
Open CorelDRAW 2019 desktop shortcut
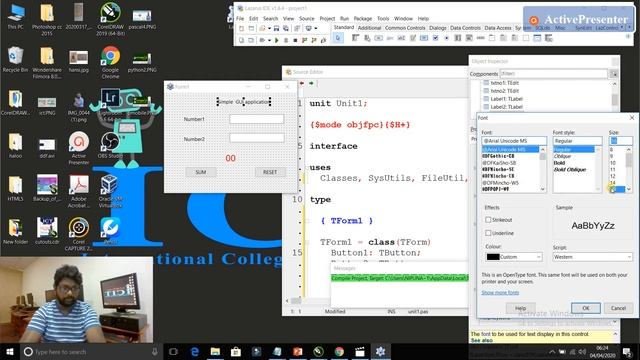click(x=110, y=19)
